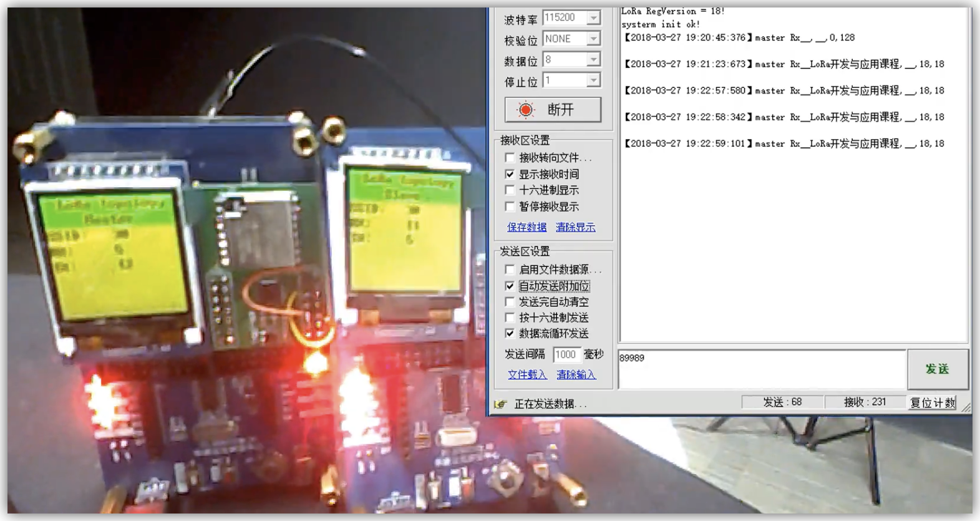Enable 接收转向文件 checkbox

[x=510, y=158]
